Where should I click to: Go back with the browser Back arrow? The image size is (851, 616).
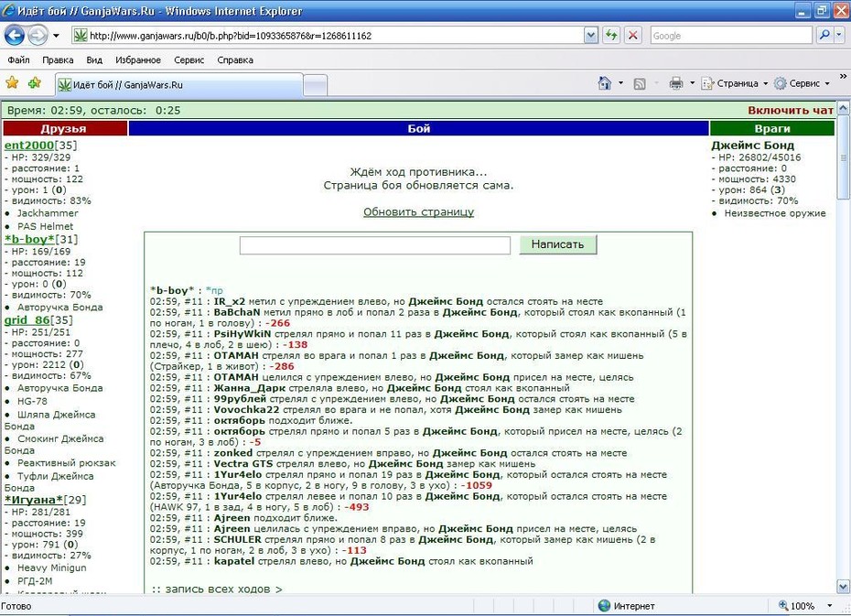pyautogui.click(x=15, y=36)
